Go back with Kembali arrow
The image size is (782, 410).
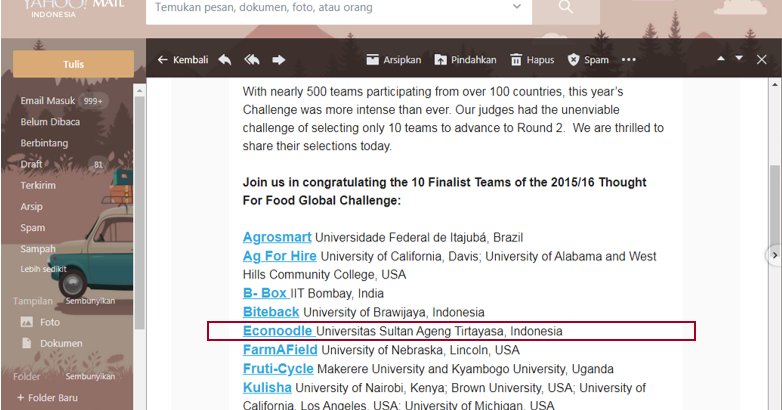click(x=183, y=60)
